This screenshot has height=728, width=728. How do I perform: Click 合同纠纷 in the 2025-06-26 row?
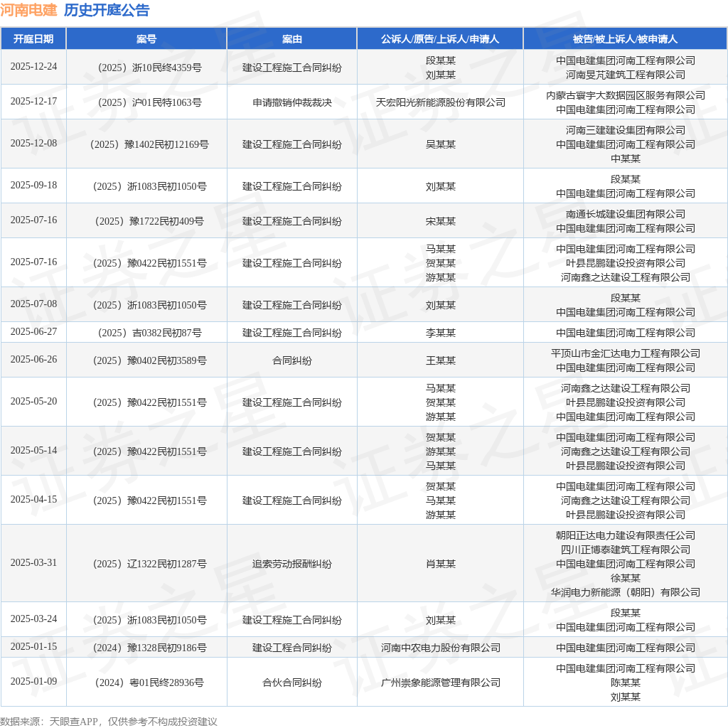coord(292,360)
